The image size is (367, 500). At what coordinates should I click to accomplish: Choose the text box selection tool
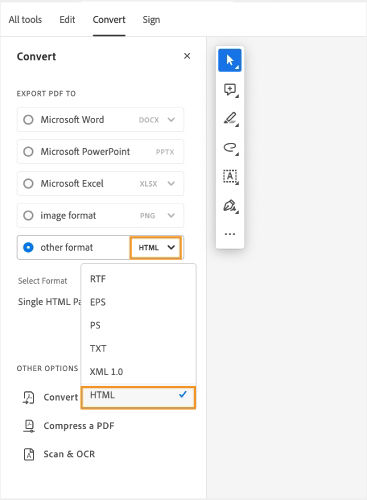[230, 176]
